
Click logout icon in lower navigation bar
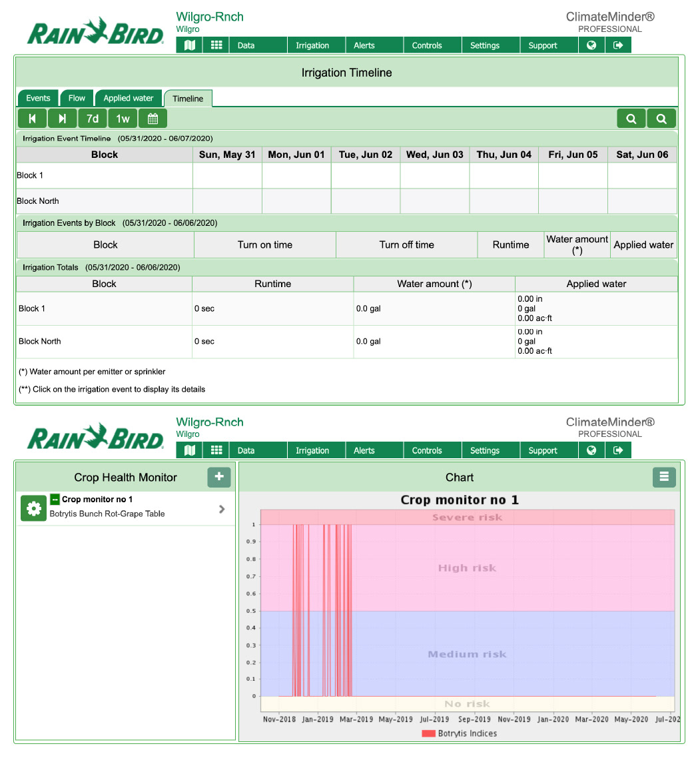(x=618, y=450)
